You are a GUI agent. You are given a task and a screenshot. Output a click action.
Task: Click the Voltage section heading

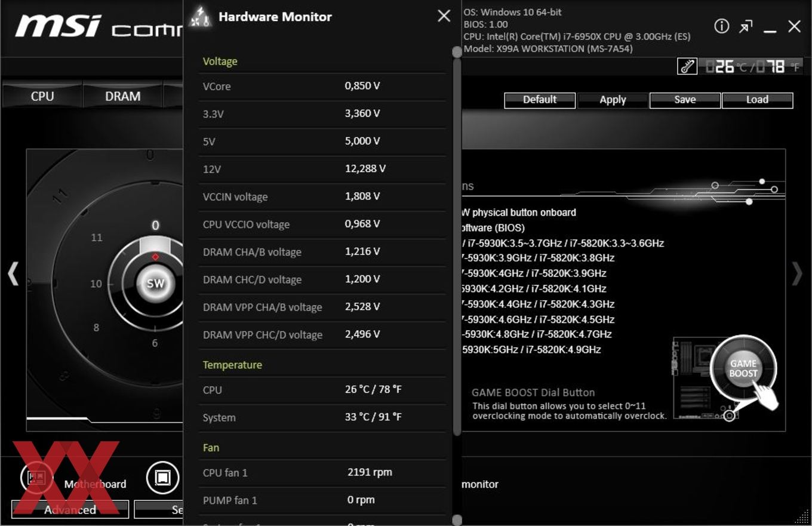[x=220, y=61]
